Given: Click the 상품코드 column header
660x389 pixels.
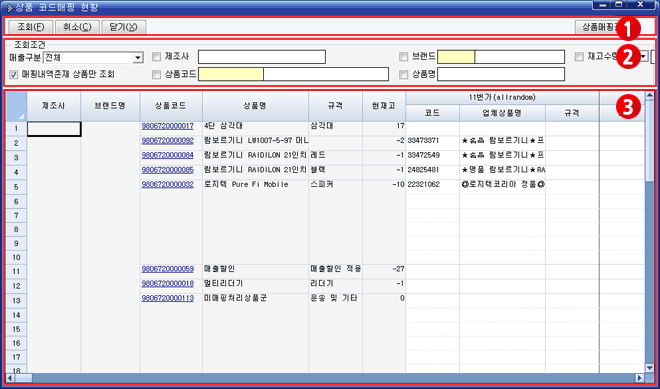Looking at the screenshot, I should point(171,107).
